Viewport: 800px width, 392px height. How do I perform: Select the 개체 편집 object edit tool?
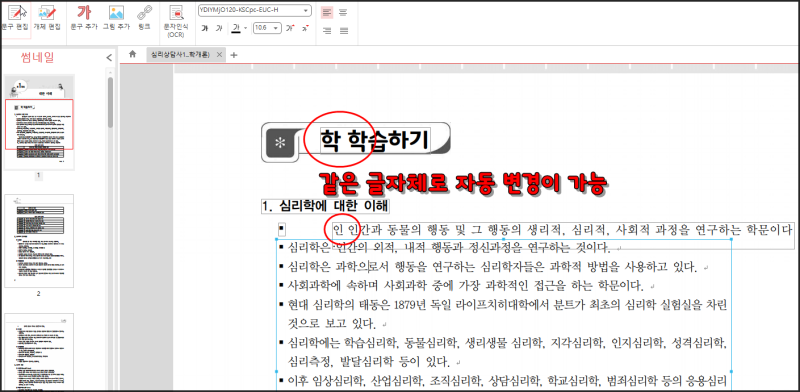[x=47, y=17]
